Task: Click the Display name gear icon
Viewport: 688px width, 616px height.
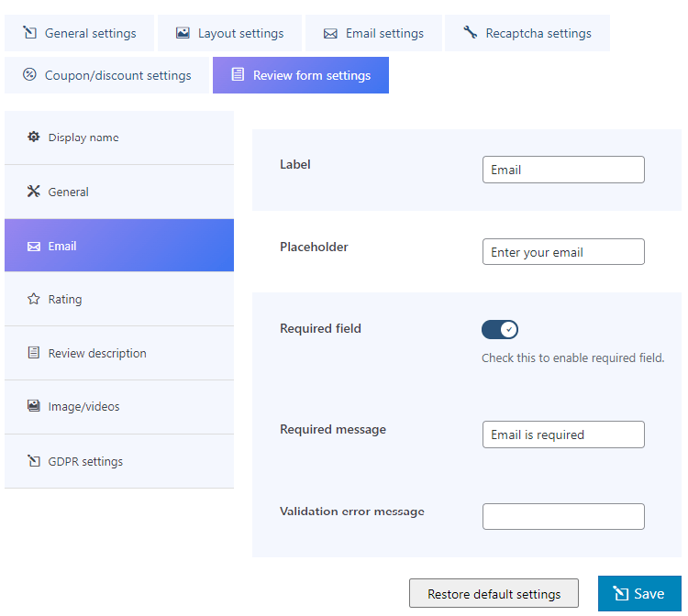Action: click(34, 137)
